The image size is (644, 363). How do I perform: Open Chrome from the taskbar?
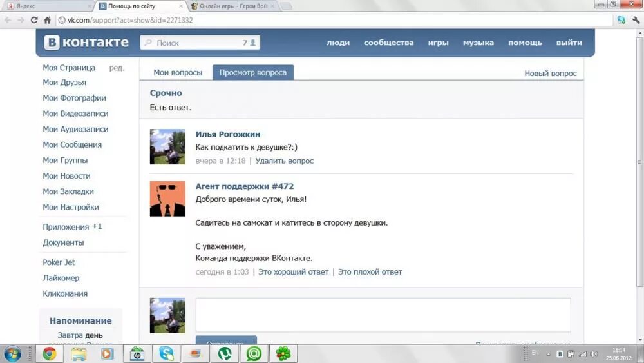(50, 353)
